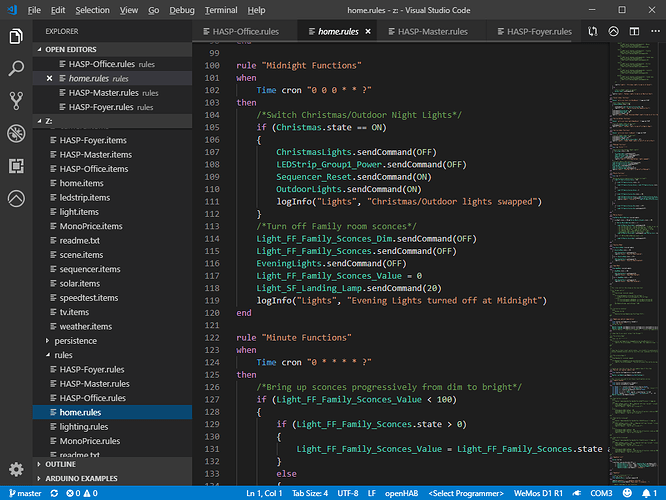Open lighting.rules in the file tree
The height and width of the screenshot is (500, 666).
tap(84, 426)
